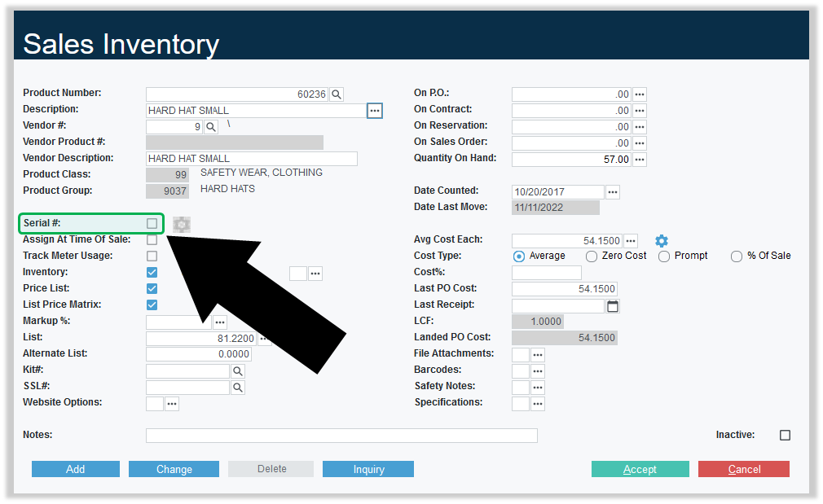The width and height of the screenshot is (823, 504).
Task: Click the LCF value 1.0000
Action: [x=538, y=322]
